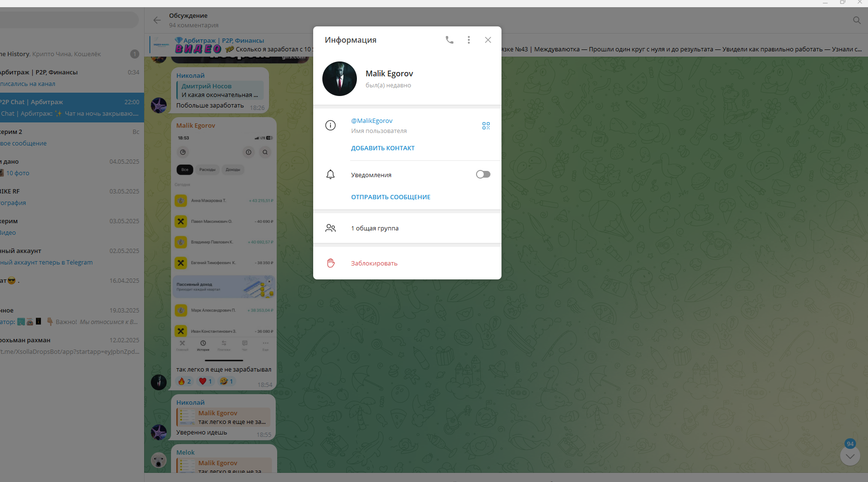Click the sender name 'Melok'
Image resolution: width=868 pixels, height=482 pixels.
click(185, 452)
